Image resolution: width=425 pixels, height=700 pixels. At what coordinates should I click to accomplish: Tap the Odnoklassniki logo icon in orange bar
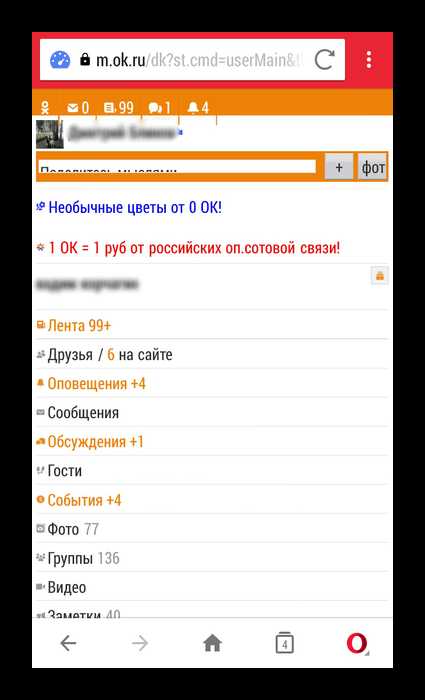click(45, 108)
